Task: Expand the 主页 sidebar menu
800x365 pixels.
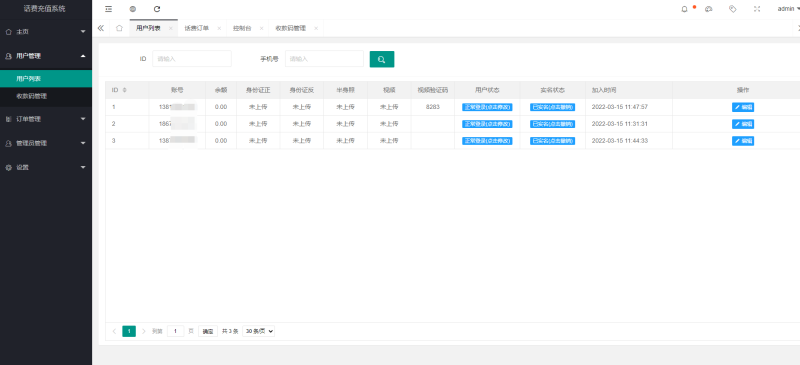Action: tap(46, 32)
